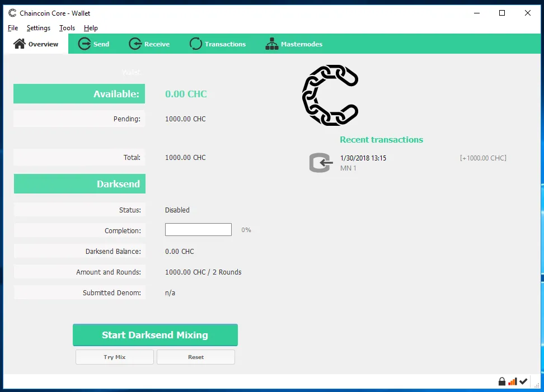Click the Transactions circular icon

[x=196, y=44]
